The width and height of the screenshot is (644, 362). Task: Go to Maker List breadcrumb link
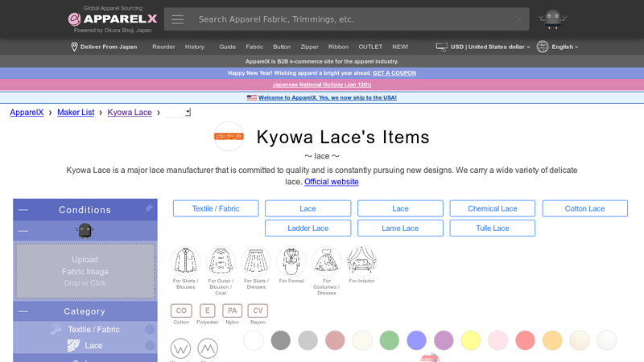pyautogui.click(x=76, y=113)
